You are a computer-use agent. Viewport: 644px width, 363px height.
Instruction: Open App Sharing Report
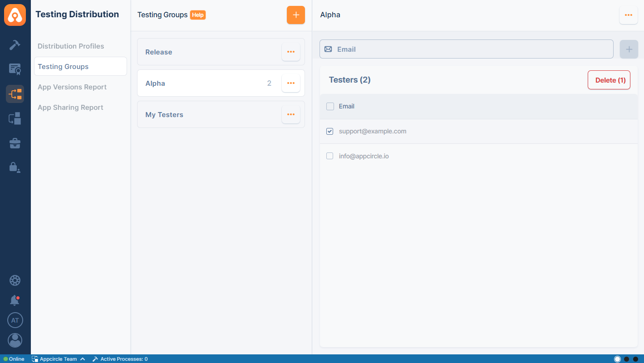(70, 108)
